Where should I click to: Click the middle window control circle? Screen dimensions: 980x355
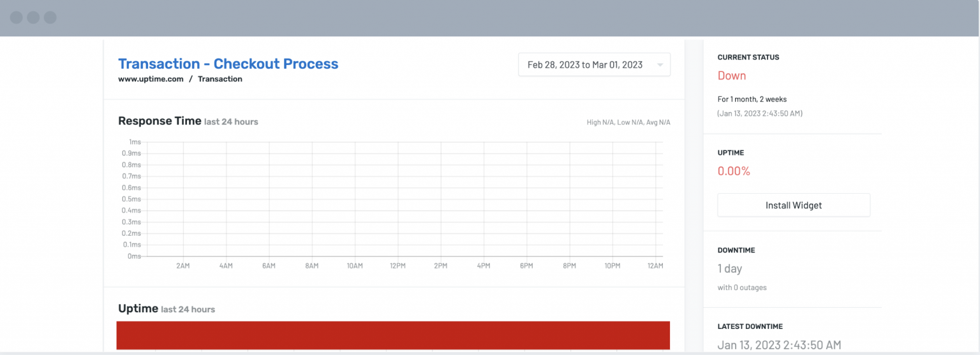coord(33,17)
